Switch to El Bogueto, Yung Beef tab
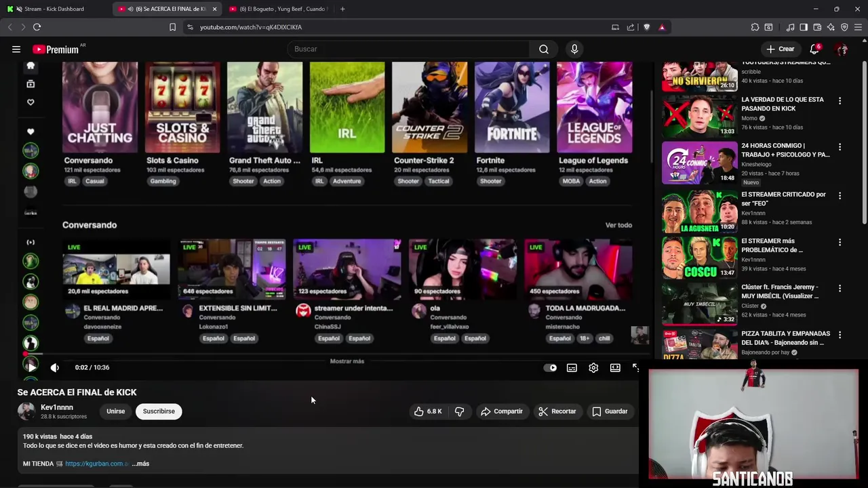Screen dimensions: 868x488 pos(279,9)
